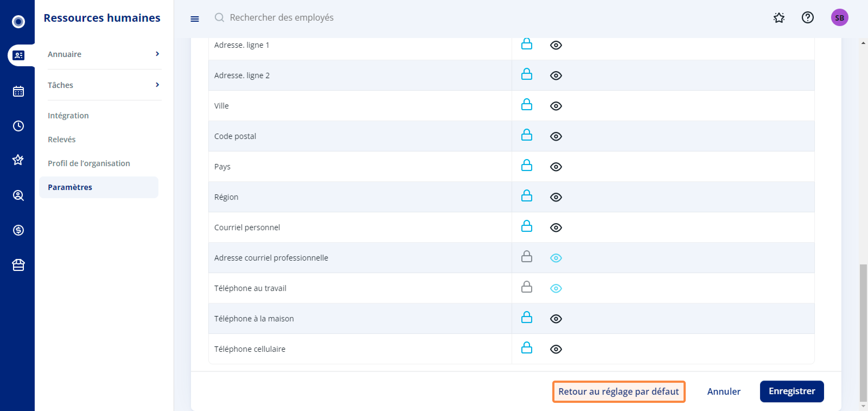Screen dimensions: 868x411
Task: Click the 'Téléphone cellulaire' field label
Action: [x=250, y=349]
